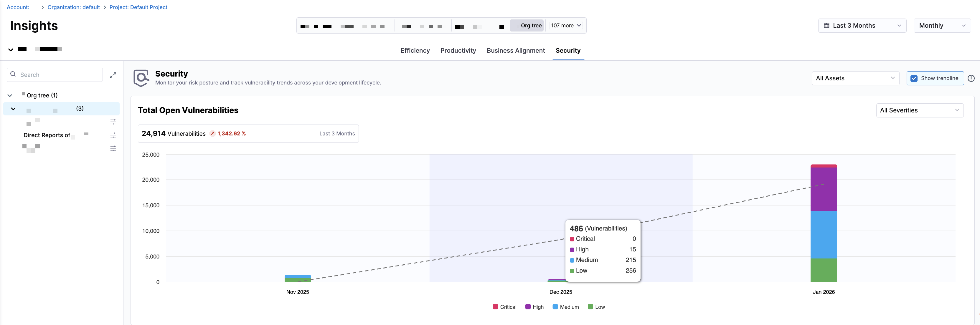Click the Security shield magnifier icon
980x325 pixels.
[x=141, y=78]
